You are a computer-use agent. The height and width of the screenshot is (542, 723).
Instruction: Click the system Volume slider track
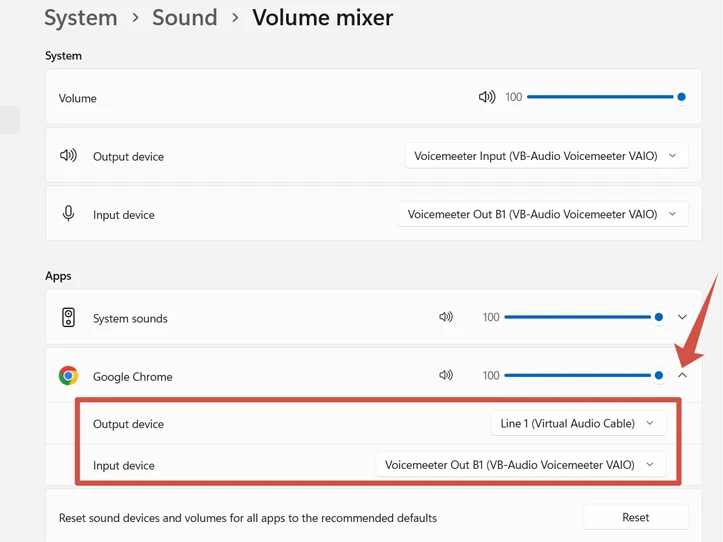click(x=600, y=97)
